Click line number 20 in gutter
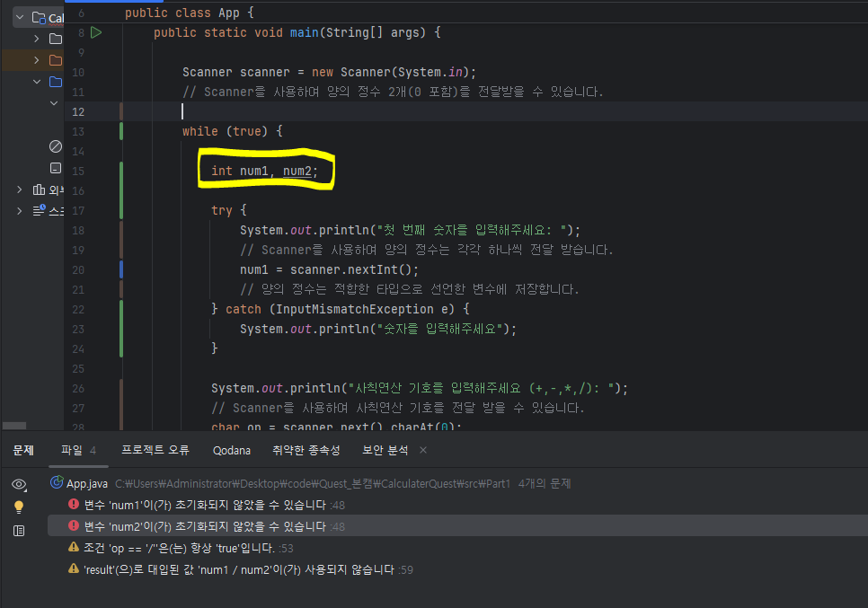Screen dimensions: 868x608 click(x=78, y=270)
